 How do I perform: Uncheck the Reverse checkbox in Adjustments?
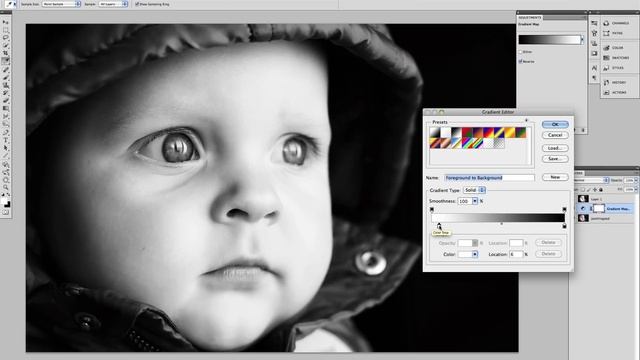pyautogui.click(x=520, y=61)
